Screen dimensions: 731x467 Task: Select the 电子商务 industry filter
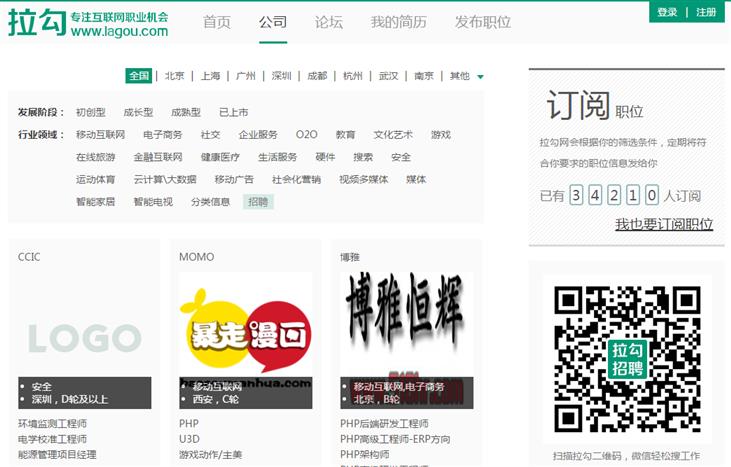coord(163,135)
